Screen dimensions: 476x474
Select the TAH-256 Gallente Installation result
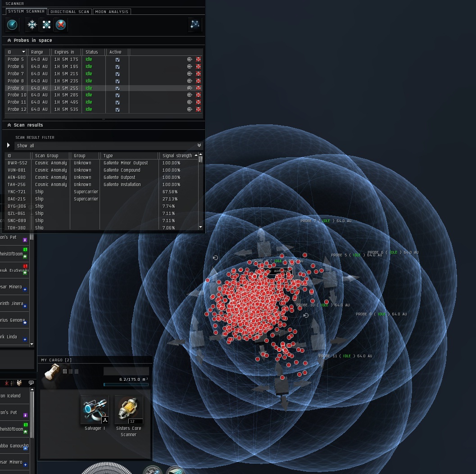102,185
